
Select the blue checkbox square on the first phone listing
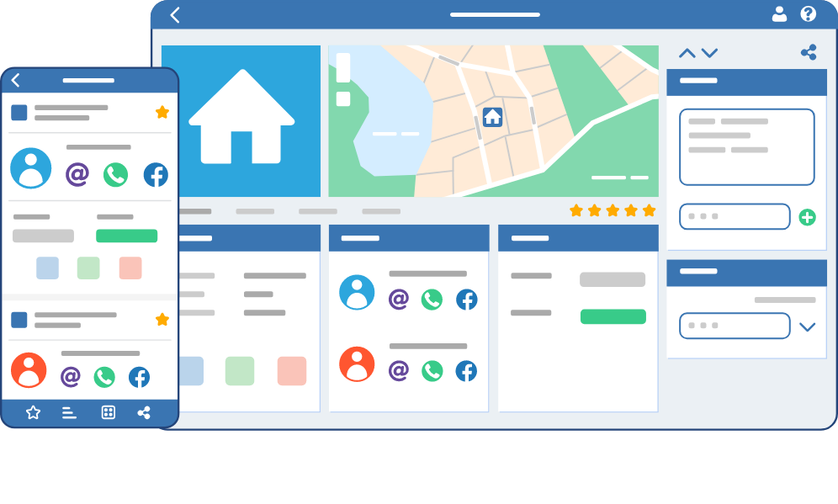pyautogui.click(x=19, y=112)
